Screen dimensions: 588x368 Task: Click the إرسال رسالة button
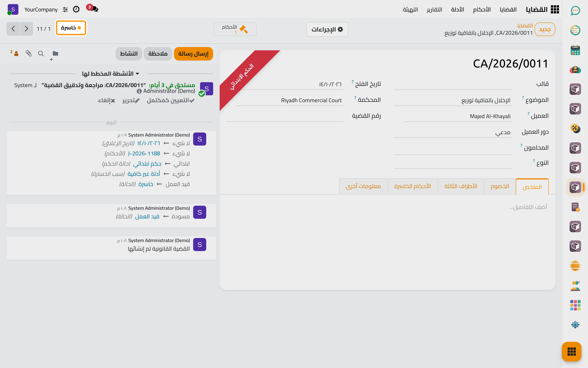(x=194, y=54)
